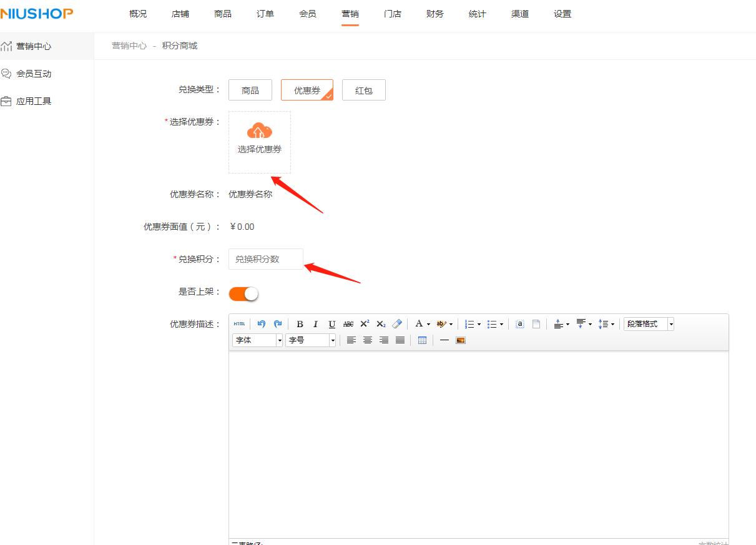Insert an image into the coupon description
Screen dimensions: 756x545
(x=460, y=340)
